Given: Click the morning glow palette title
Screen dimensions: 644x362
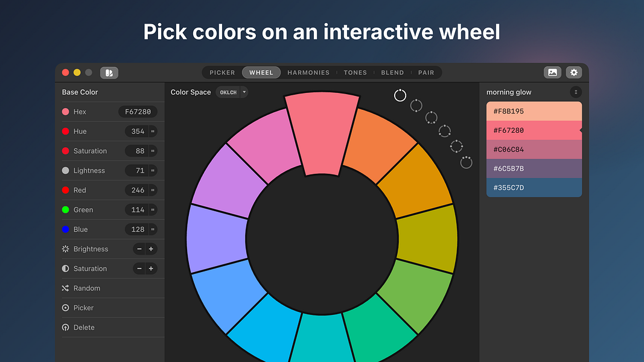Looking at the screenshot, I should click(509, 92).
